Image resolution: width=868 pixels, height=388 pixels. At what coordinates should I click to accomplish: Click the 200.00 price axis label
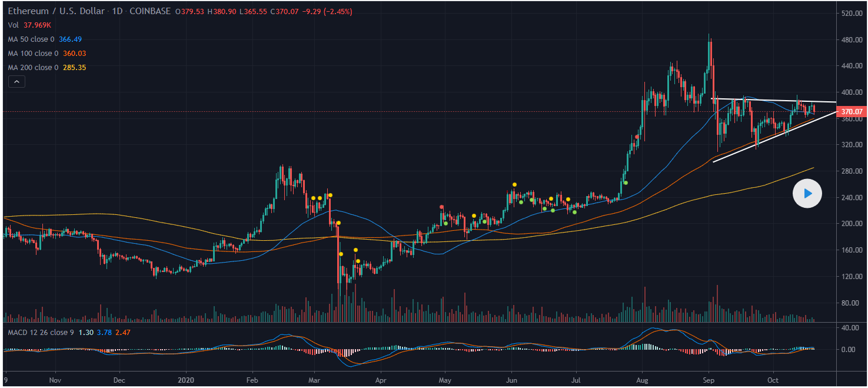click(852, 224)
